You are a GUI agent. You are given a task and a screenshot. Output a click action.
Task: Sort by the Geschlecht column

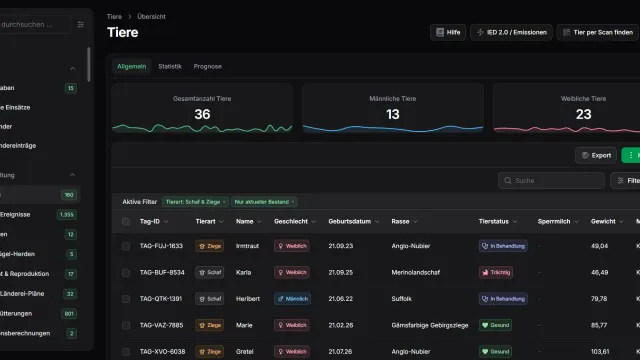pos(295,222)
